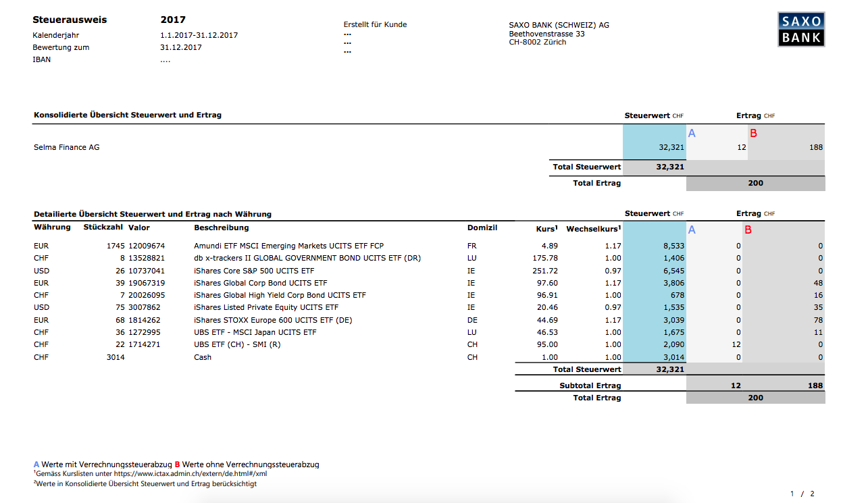This screenshot has width=868, height=503.
Task: Click the Steuerwert cell 6,545
Action: [x=673, y=271]
